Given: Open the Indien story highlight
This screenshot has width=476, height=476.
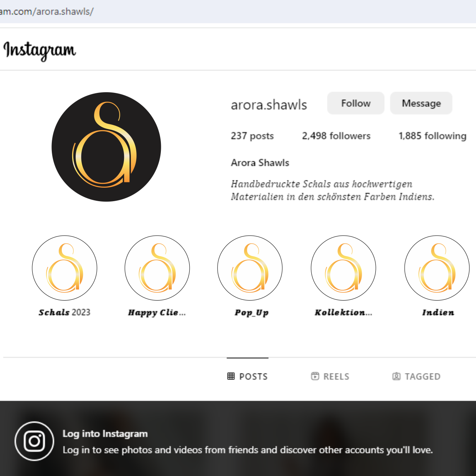Looking at the screenshot, I should (x=437, y=268).
